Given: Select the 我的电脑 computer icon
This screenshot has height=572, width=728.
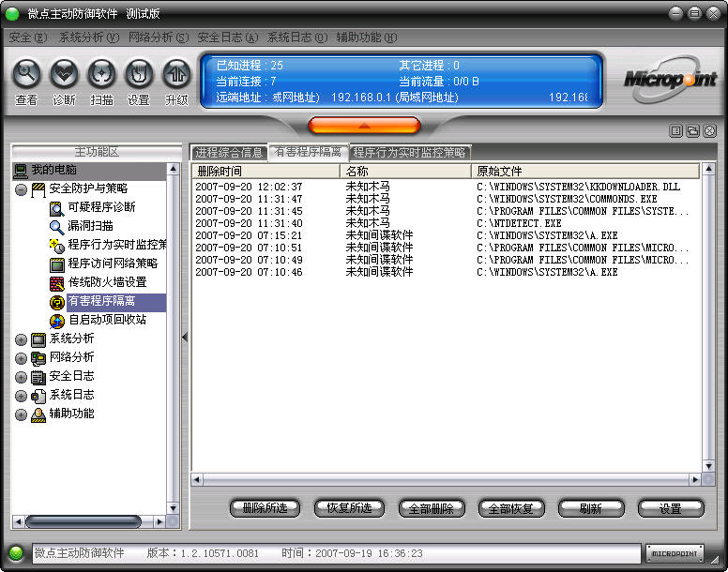Looking at the screenshot, I should pyautogui.click(x=21, y=171).
